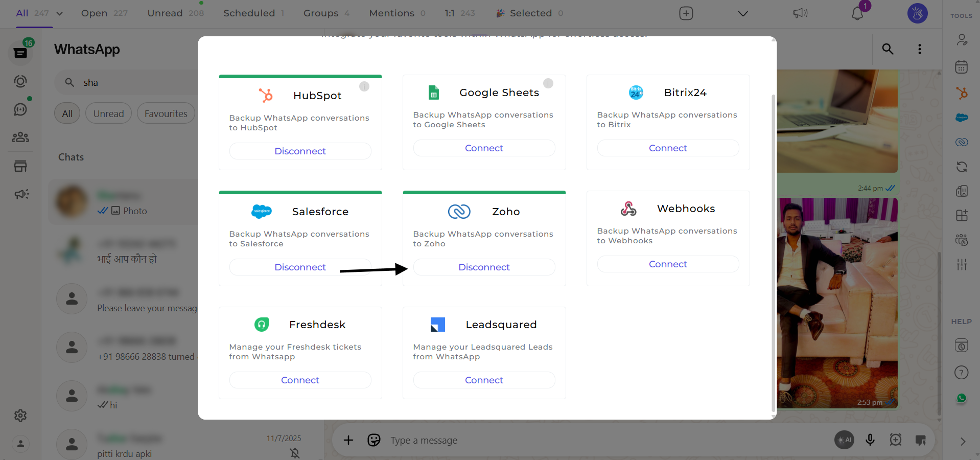This screenshot has height=460, width=980.
Task: Select the All chats filter chip
Action: tap(67, 113)
